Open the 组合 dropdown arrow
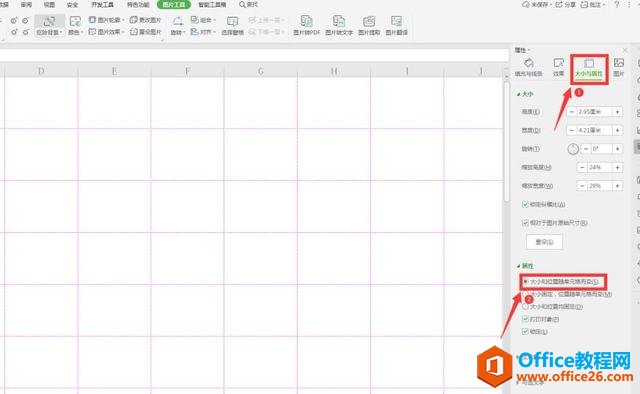This screenshot has width=640, height=394. pyautogui.click(x=214, y=20)
